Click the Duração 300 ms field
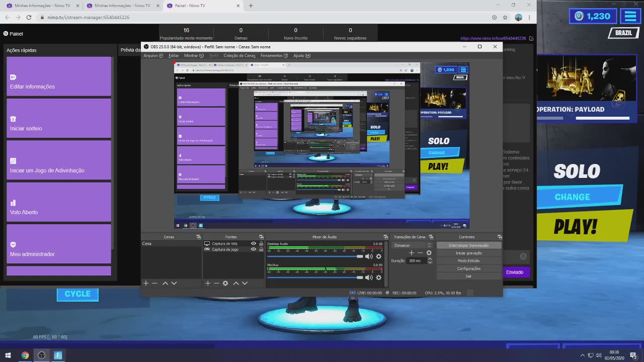Screen dimensions: 644x362 (x=417, y=261)
